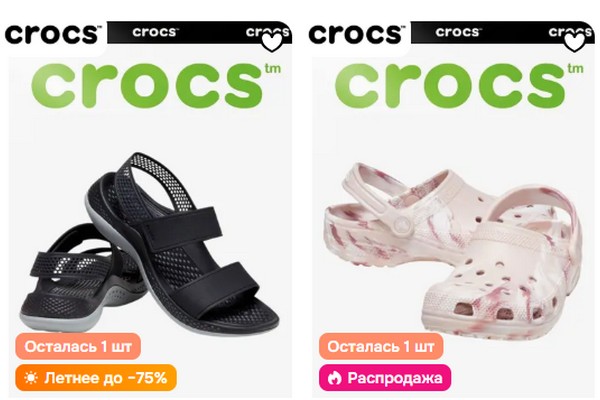This screenshot has width=600, height=400.
Task: Select the flat-lying black sandal behind the upright one
Action: pyautogui.click(x=69, y=279)
